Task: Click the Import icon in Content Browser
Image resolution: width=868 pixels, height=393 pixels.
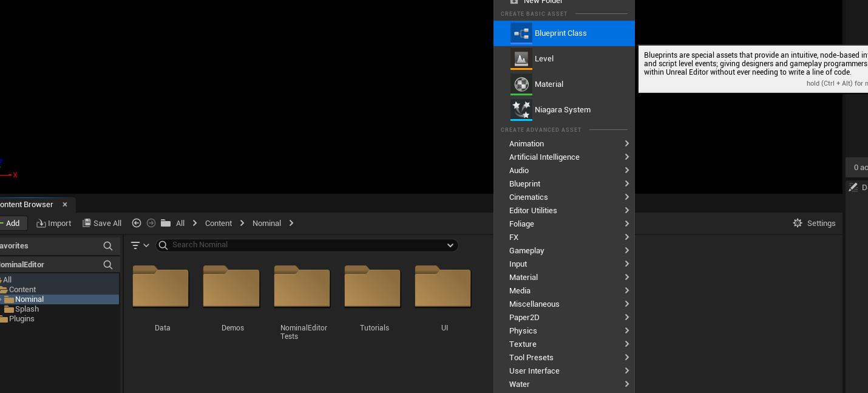Action: [41, 224]
